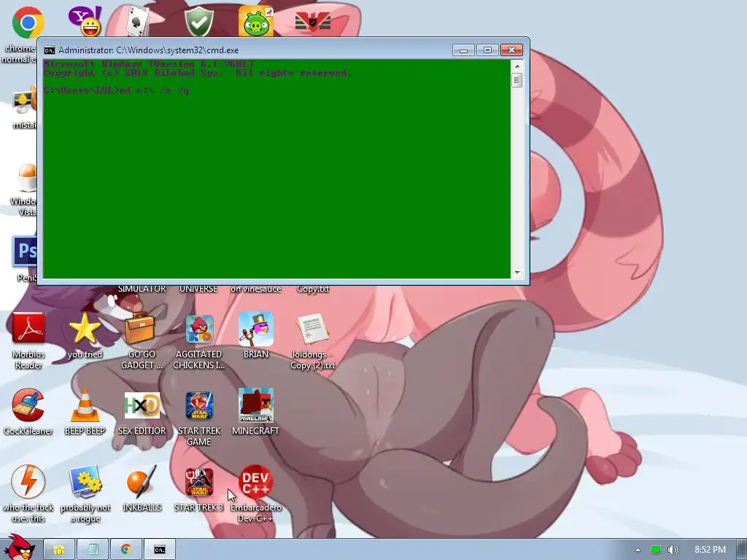The height and width of the screenshot is (560, 747).
Task: Click the Copy.txt label below console
Action: click(x=312, y=289)
